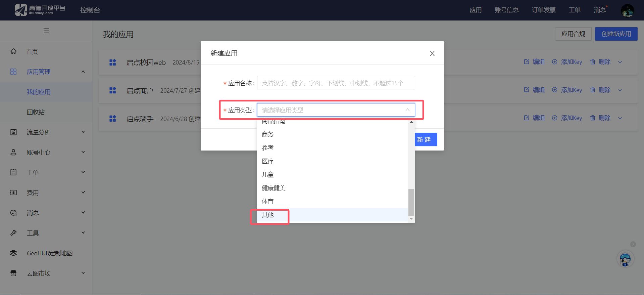
Task: Click the 应用合规 button
Action: click(x=573, y=34)
